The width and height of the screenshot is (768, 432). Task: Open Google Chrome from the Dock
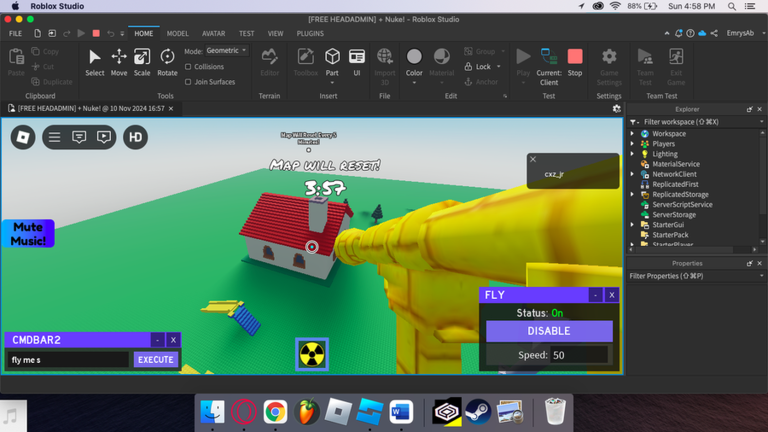275,411
